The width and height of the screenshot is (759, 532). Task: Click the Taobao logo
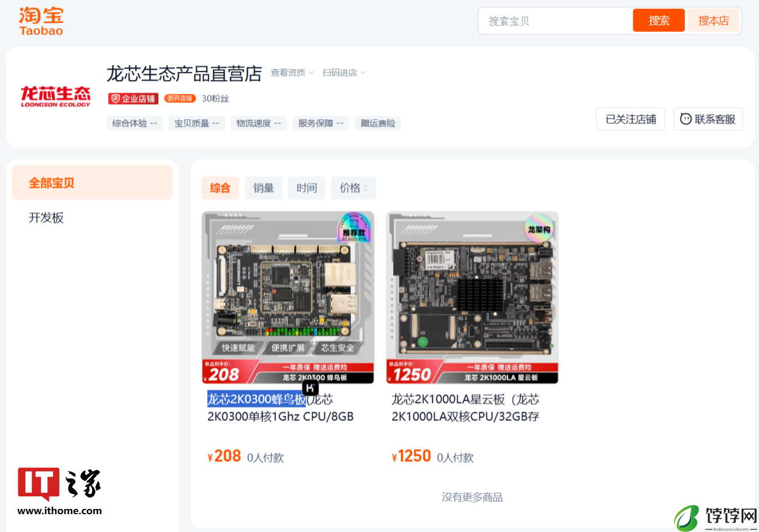(x=41, y=22)
